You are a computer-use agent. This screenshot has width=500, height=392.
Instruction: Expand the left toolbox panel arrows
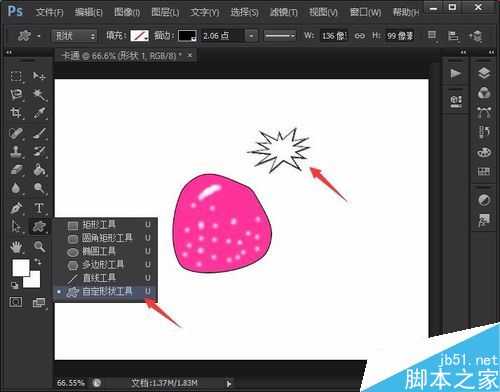(x=9, y=52)
